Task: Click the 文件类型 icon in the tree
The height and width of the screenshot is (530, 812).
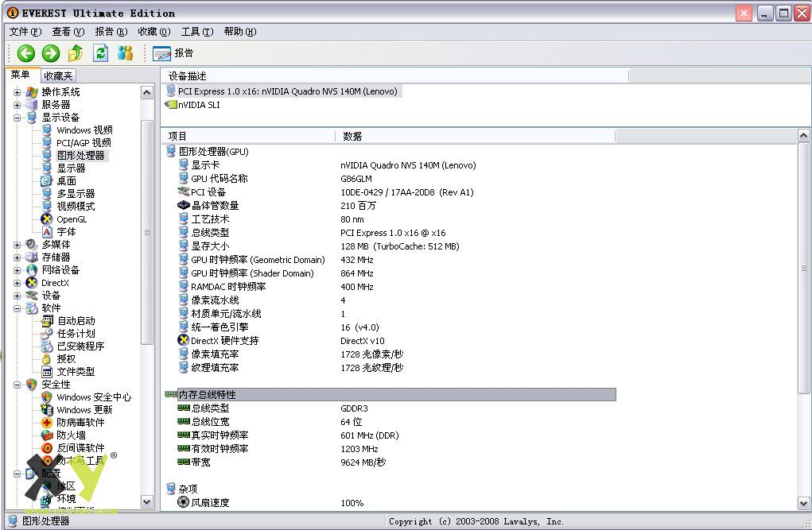Action: (x=47, y=372)
